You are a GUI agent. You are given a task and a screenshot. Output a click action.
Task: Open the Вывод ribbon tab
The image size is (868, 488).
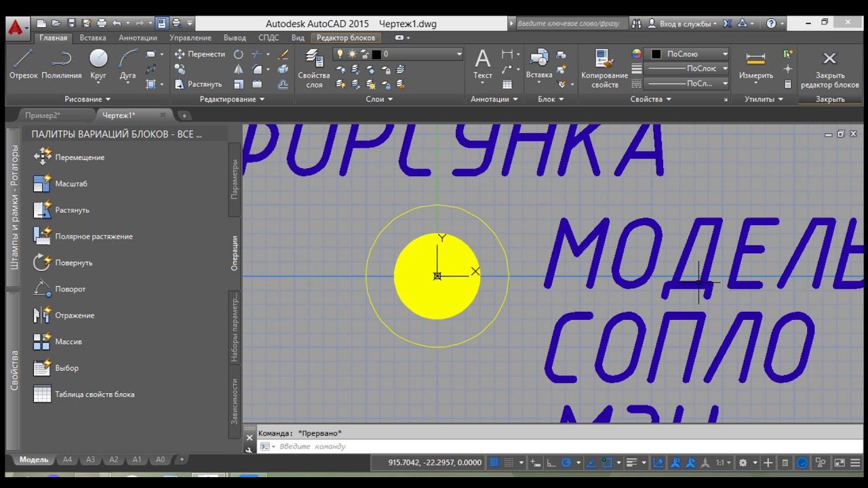[235, 38]
